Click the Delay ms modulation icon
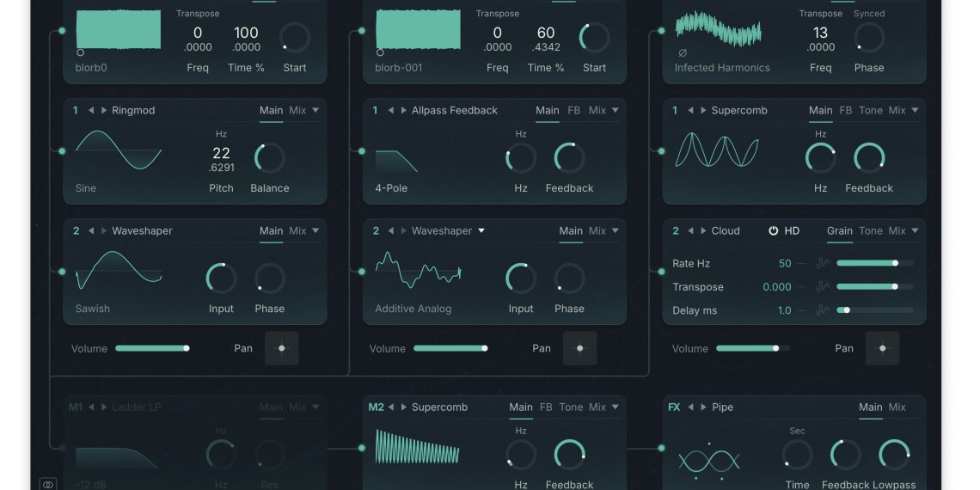The width and height of the screenshot is (980, 490). tap(822, 310)
